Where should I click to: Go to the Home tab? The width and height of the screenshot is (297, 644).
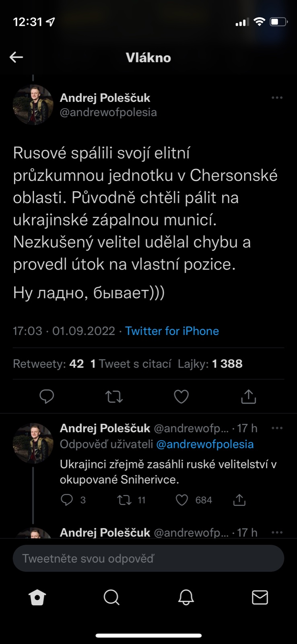point(37,598)
